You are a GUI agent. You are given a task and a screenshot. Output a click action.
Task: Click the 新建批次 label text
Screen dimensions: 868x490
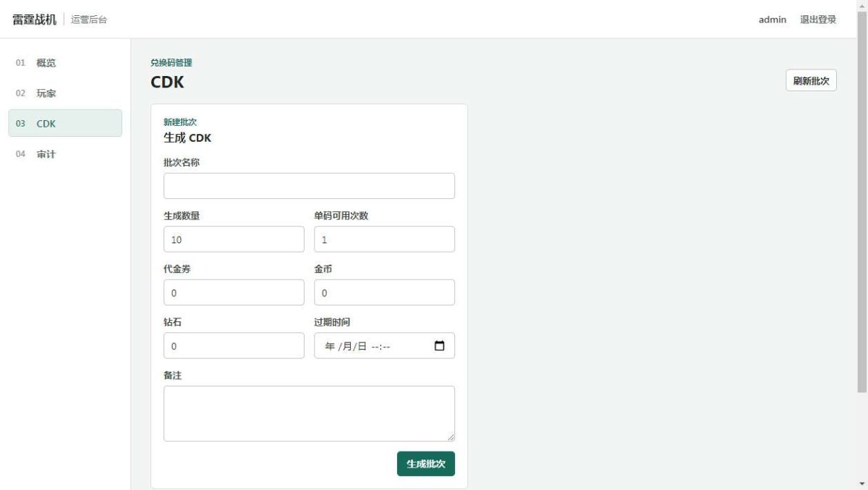coord(180,122)
